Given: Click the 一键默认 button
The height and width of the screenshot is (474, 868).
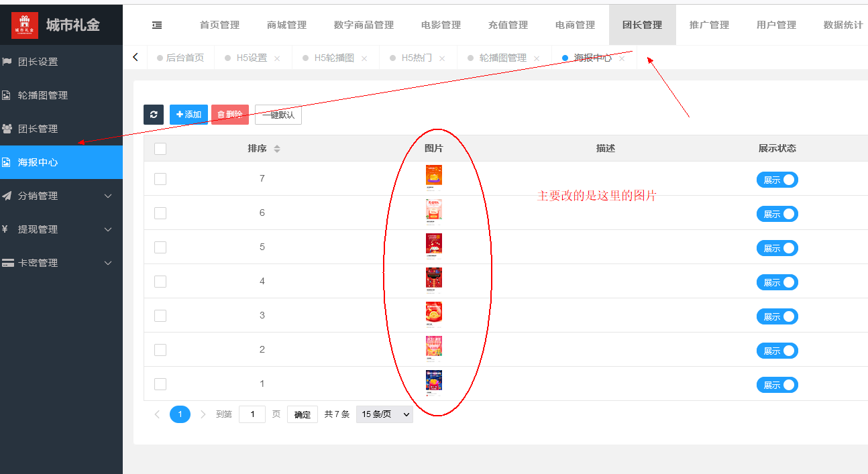Looking at the screenshot, I should click(x=278, y=115).
